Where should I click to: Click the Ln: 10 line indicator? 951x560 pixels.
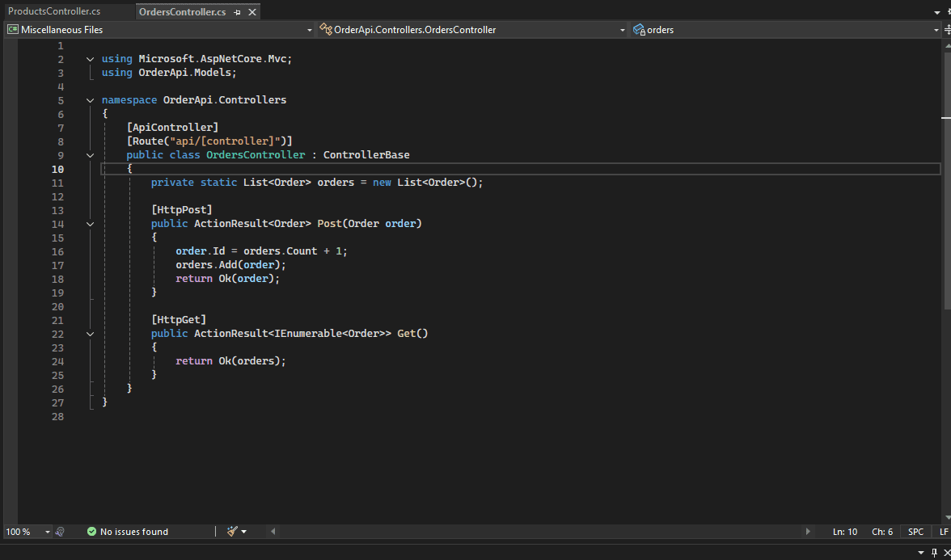click(x=845, y=532)
